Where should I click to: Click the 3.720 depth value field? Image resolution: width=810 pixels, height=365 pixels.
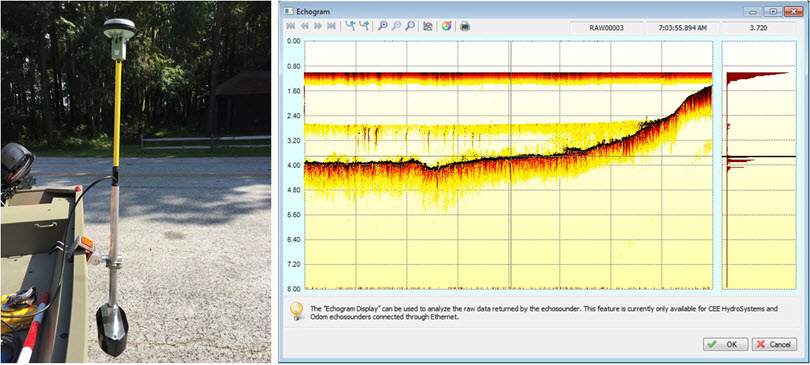pyautogui.click(x=758, y=28)
